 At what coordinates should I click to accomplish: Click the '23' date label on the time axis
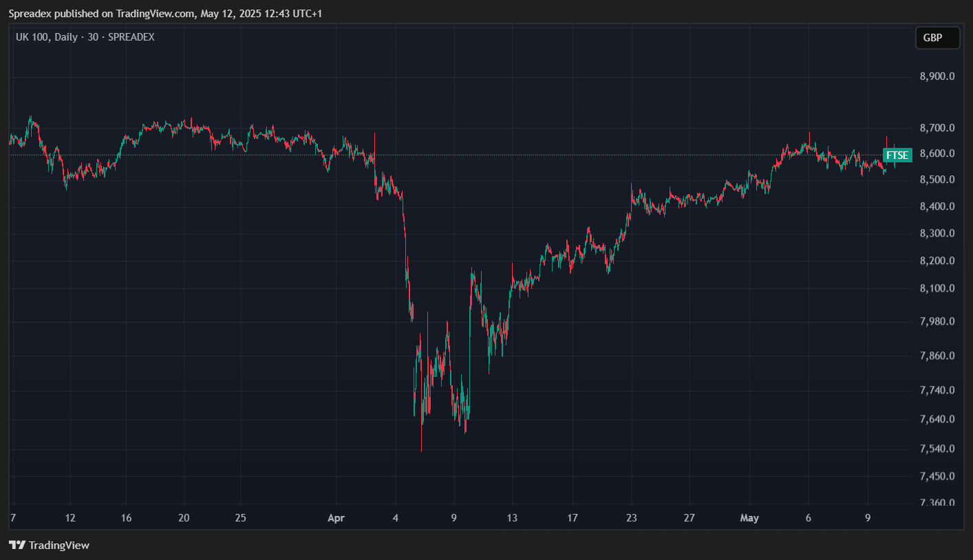click(632, 518)
